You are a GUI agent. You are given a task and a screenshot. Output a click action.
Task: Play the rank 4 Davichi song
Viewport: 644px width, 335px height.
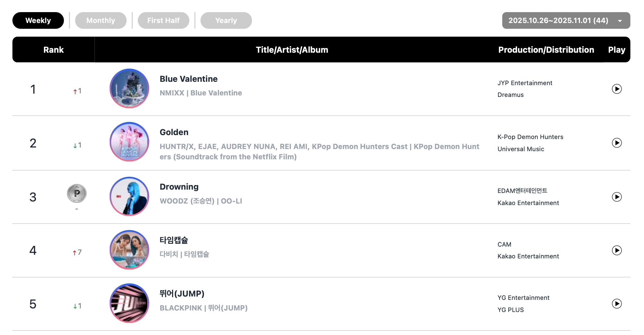click(616, 250)
